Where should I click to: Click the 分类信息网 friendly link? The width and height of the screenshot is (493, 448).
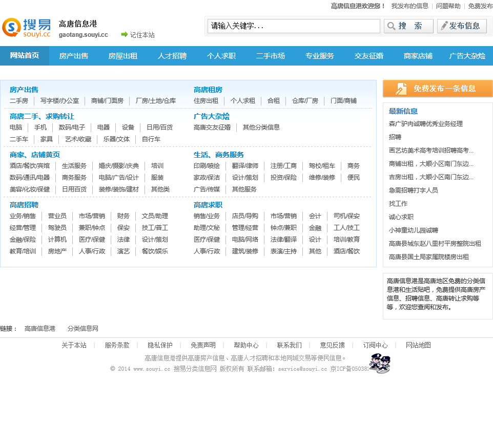point(83,329)
